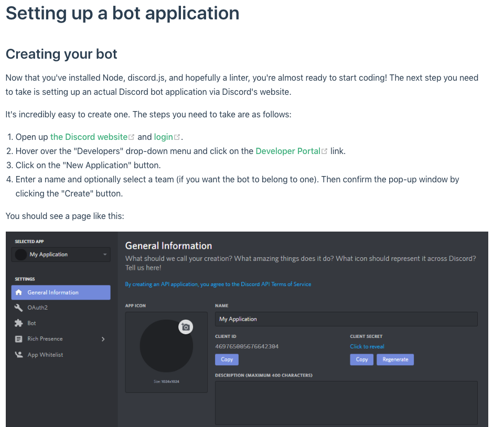
Task: Open the Discord API Terms of Service link
Action: click(218, 284)
